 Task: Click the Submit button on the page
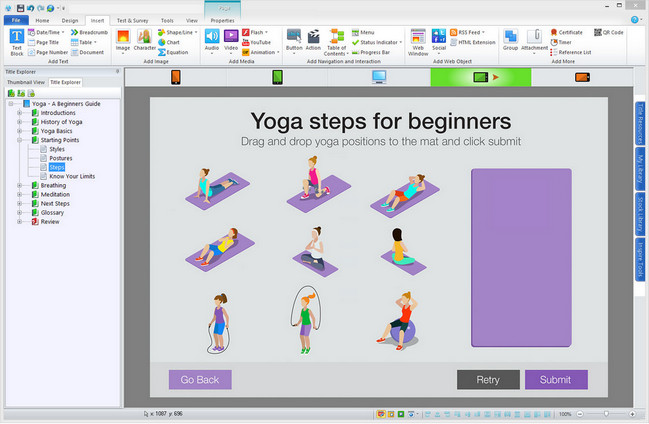pos(556,380)
